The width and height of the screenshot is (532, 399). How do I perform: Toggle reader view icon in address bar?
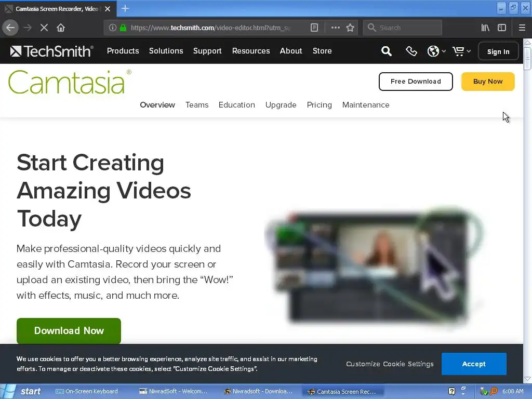[x=314, y=28]
